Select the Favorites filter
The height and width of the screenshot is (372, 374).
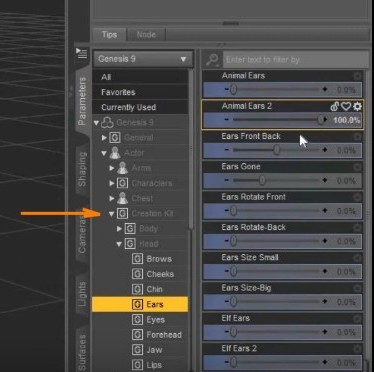click(140, 92)
